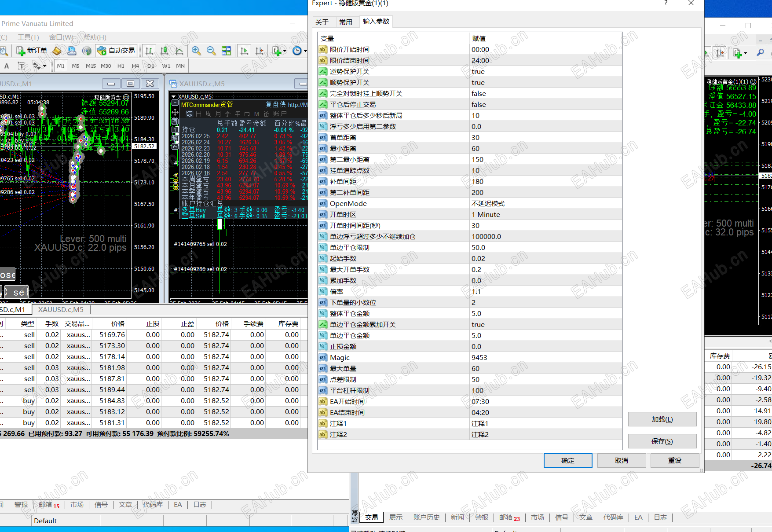Viewport: 772px width, 532px height.
Task: Switch to the 常用 tab in Expert dialog
Action: [x=347, y=22]
